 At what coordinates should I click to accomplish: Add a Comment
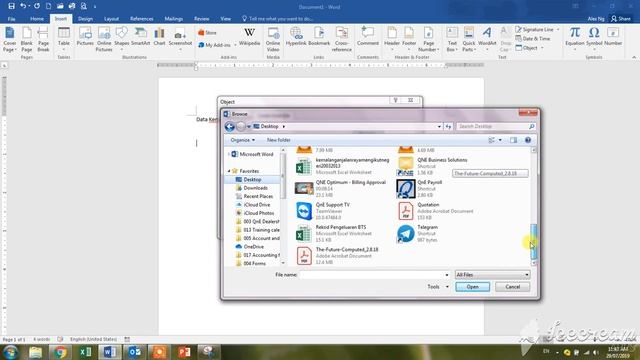click(x=368, y=37)
